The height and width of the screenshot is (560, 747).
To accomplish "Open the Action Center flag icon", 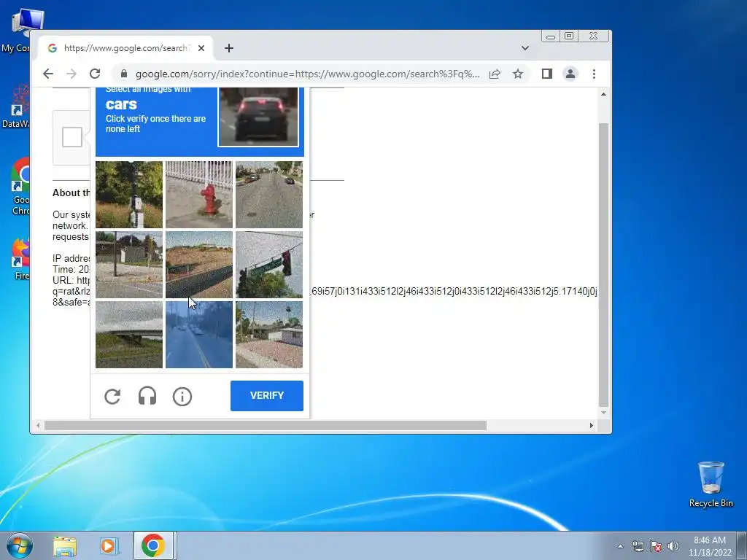I will 656,546.
